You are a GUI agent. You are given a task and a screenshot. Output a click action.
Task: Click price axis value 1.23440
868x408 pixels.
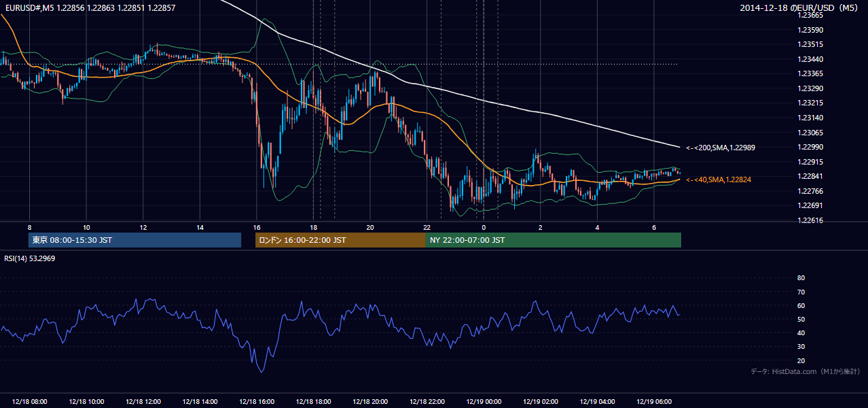(810, 59)
